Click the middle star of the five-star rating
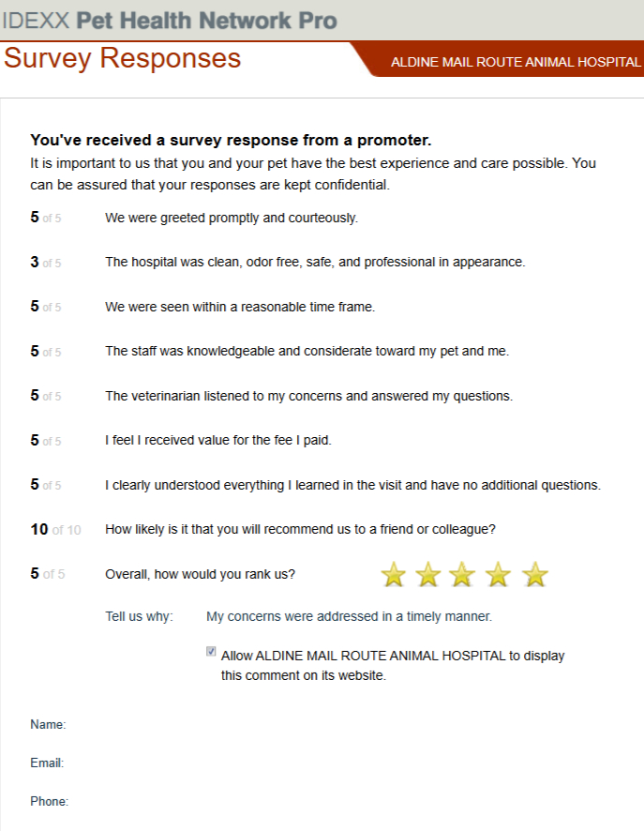 pyautogui.click(x=464, y=574)
